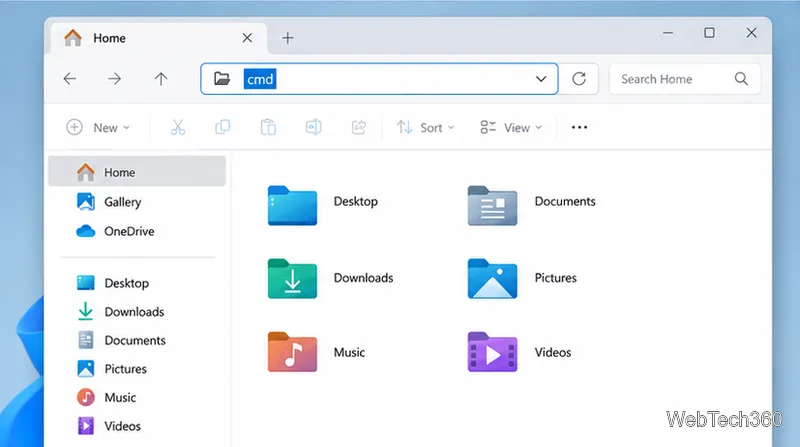
Task: Click the Paste clipboard icon
Action: (x=268, y=127)
